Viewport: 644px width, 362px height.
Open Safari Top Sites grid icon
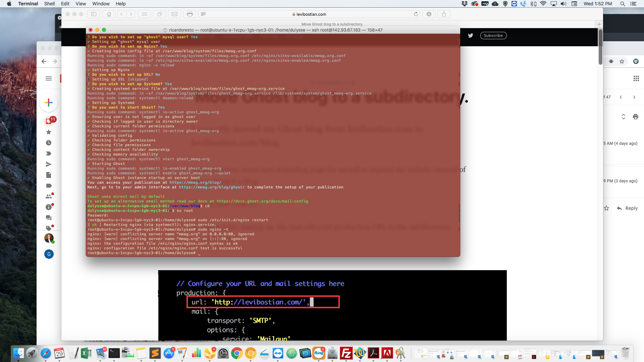click(145, 14)
